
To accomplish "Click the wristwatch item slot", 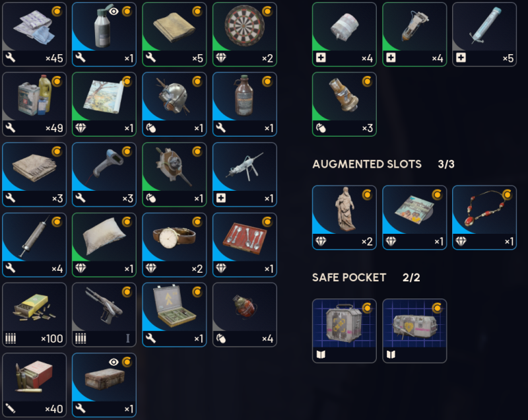I will [x=174, y=245].
